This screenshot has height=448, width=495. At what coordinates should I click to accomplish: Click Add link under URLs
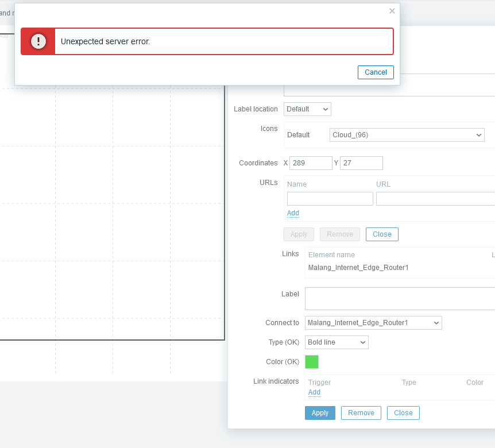pos(293,213)
